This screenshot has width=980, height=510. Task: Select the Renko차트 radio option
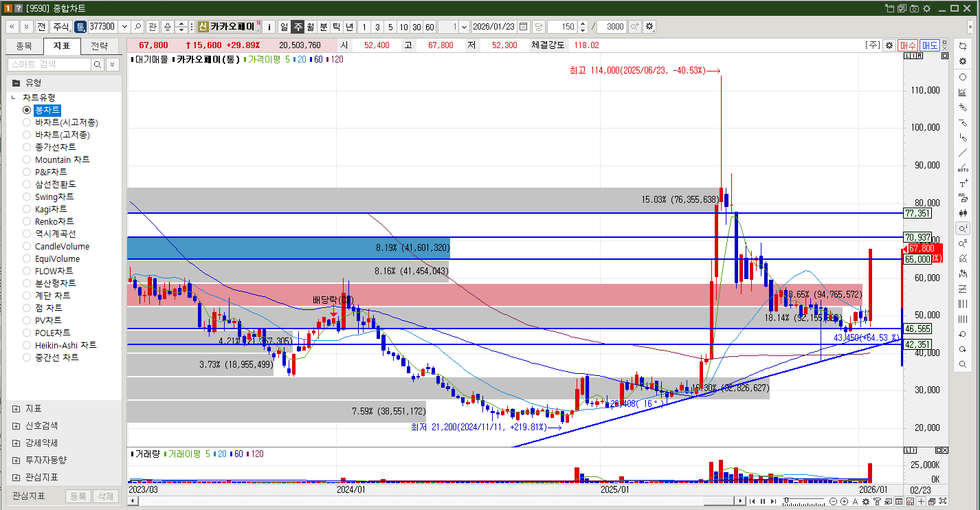coord(27,221)
